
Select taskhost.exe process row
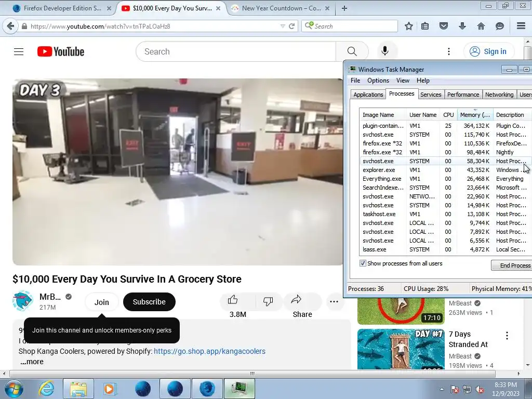(x=445, y=214)
